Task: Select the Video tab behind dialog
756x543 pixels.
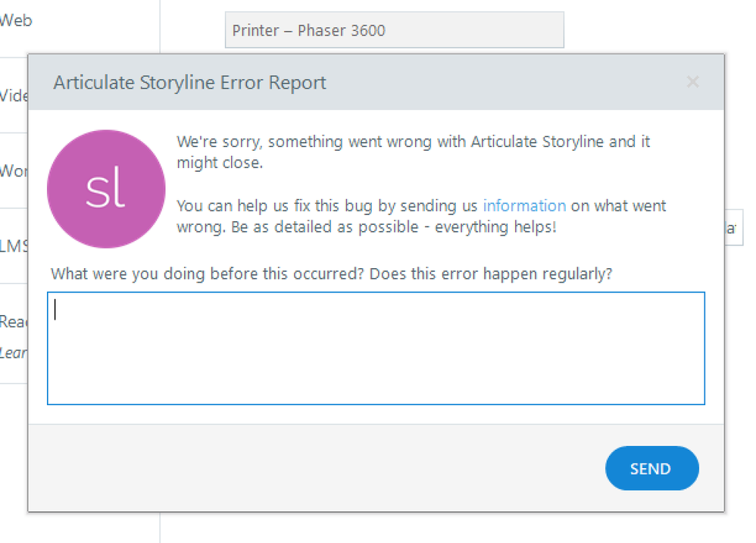Action: (14, 96)
